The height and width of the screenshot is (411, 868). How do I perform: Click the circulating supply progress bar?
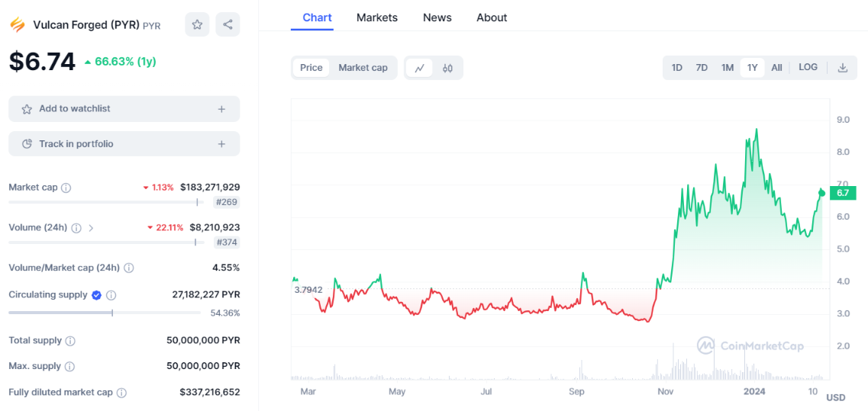[105, 313]
